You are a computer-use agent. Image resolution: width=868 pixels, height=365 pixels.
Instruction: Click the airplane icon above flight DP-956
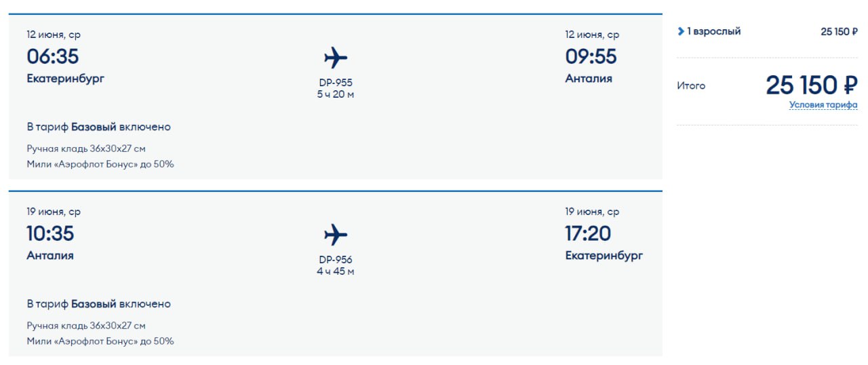336,235
